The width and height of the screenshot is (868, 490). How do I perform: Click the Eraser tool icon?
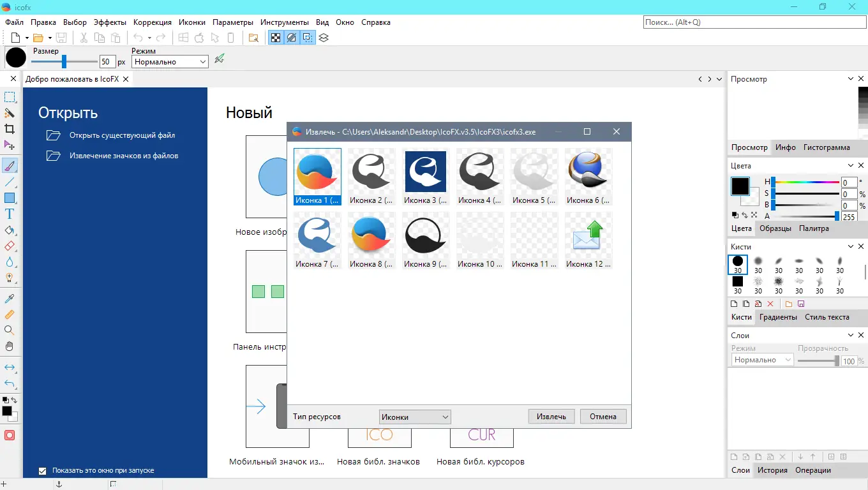tap(10, 246)
